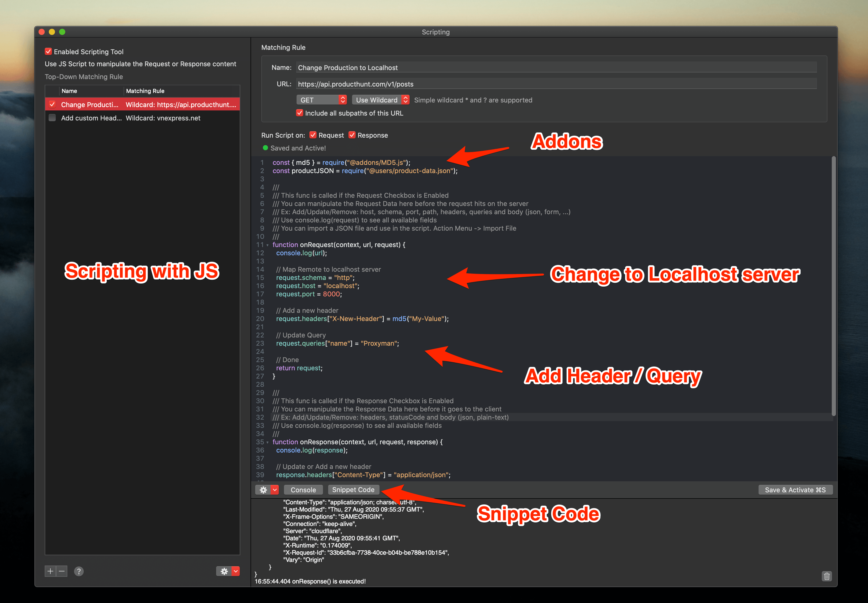Click code line 16 request.host localhost

tap(318, 286)
